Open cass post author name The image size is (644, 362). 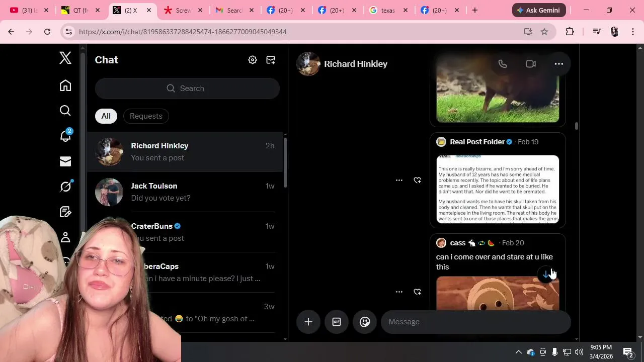[457, 243]
